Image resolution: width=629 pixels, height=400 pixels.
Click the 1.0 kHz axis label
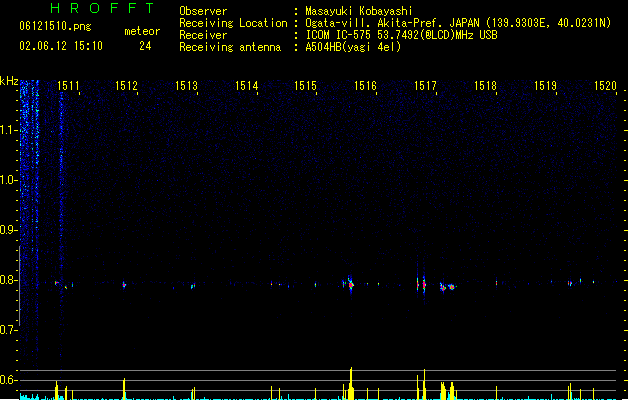tap(8, 180)
